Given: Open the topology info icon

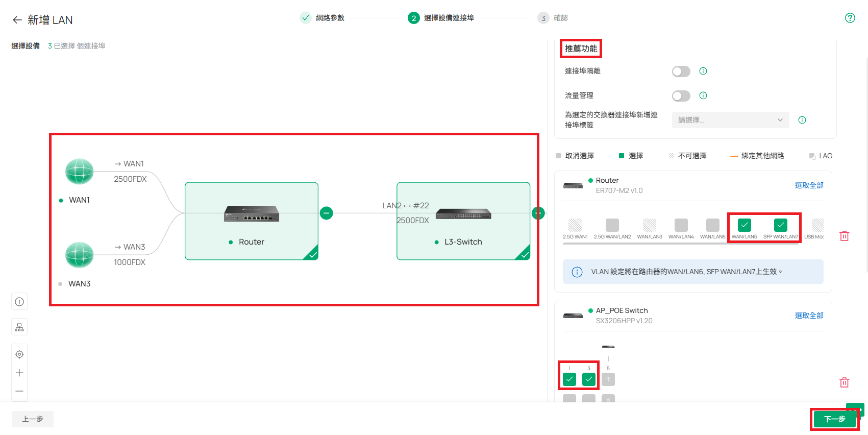Looking at the screenshot, I should tap(19, 302).
